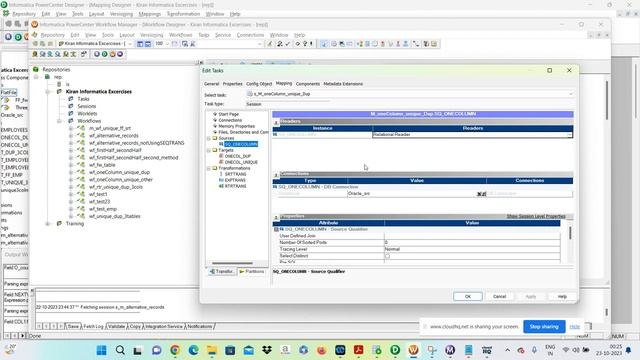Switch to the Config Object tab
The height and width of the screenshot is (360, 640).
click(x=259, y=84)
